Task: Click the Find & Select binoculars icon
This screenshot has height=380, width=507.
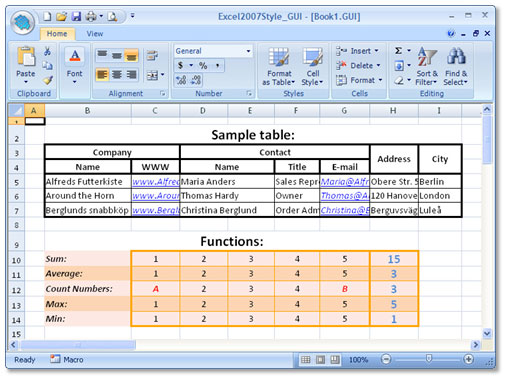Action: [455, 66]
